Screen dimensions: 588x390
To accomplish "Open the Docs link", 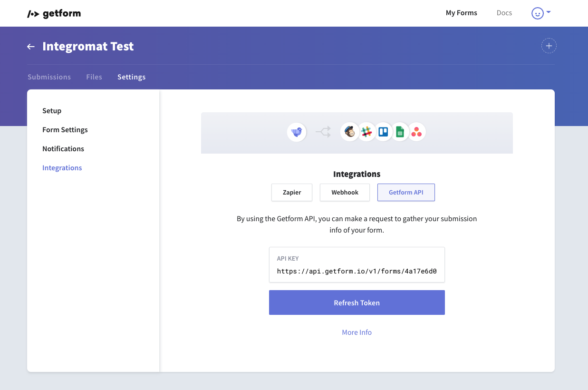I will (504, 13).
